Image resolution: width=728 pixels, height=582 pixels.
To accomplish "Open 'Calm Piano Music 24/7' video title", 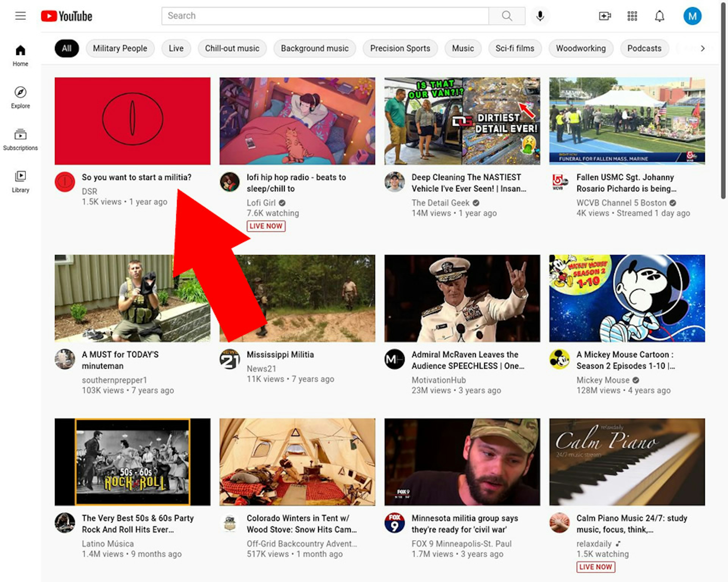I will pyautogui.click(x=632, y=524).
